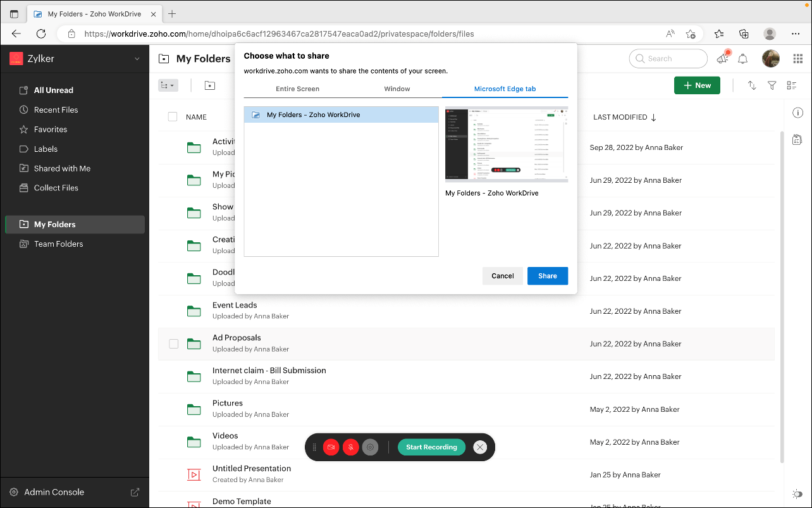Image resolution: width=812 pixels, height=508 pixels.
Task: Open the apps grid icon
Action: [x=797, y=59]
